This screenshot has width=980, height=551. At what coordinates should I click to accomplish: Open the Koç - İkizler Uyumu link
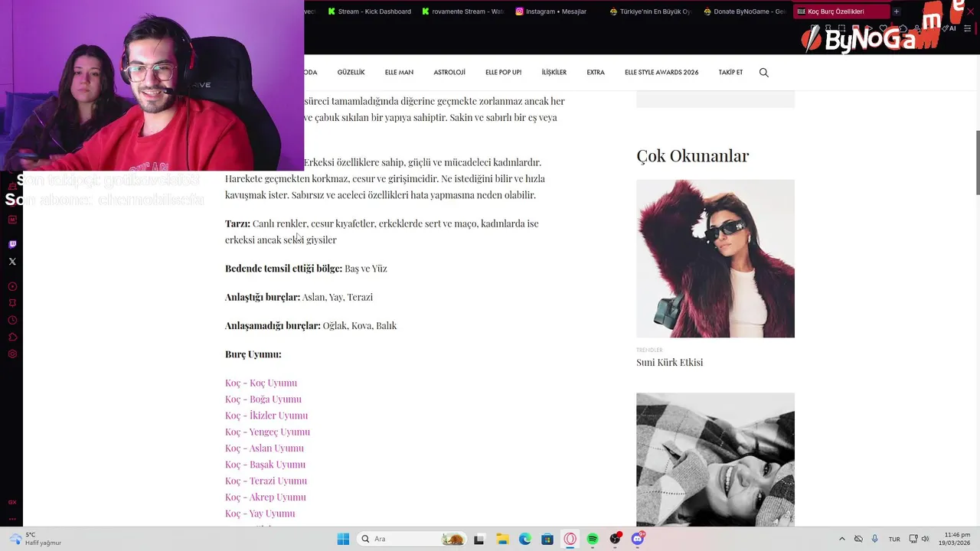[266, 416]
